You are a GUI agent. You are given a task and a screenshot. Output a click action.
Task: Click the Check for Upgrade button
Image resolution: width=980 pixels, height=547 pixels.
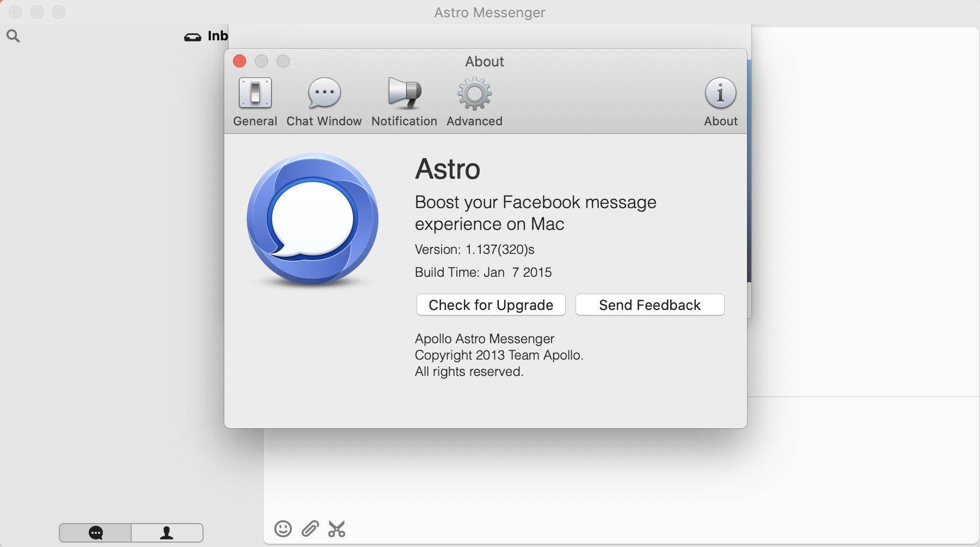[491, 305]
